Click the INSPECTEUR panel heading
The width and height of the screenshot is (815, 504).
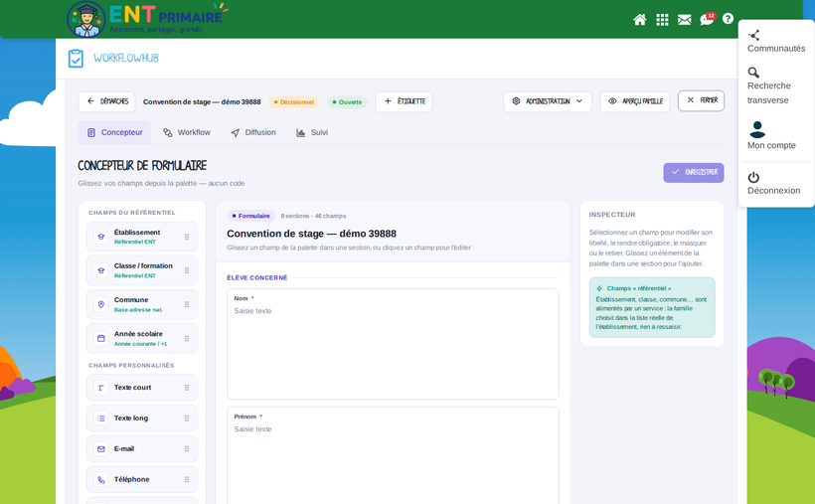(x=612, y=215)
